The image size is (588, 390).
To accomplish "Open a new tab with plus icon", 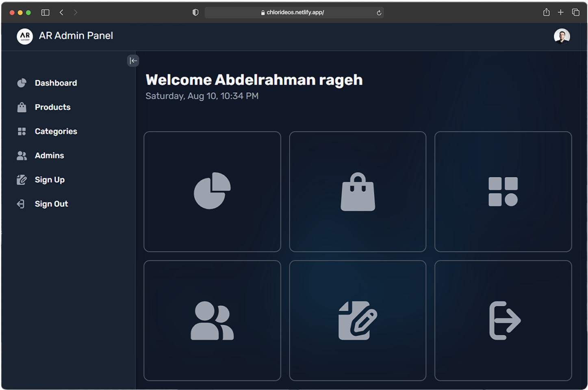I will coord(560,12).
